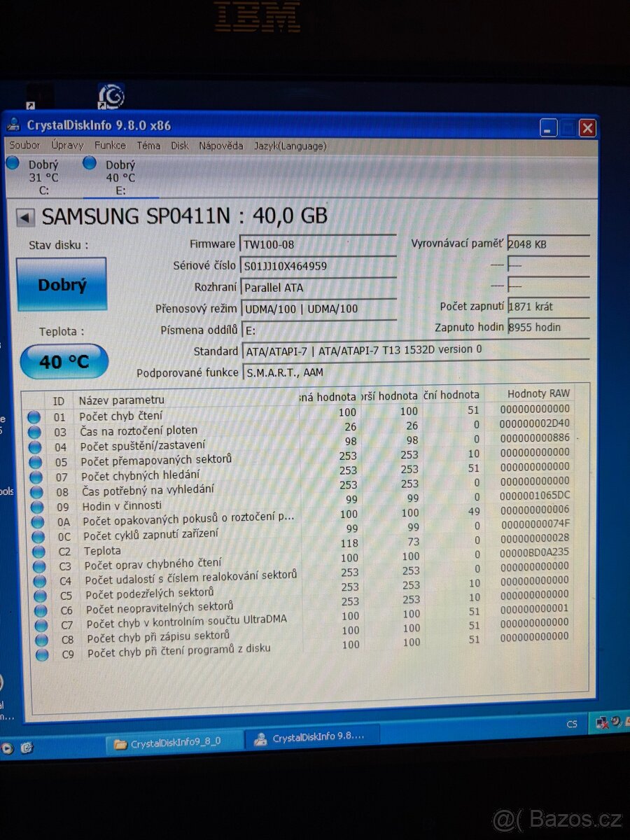Click the CS language indicator in taskbar
This screenshot has height=840, width=630.
point(572,724)
